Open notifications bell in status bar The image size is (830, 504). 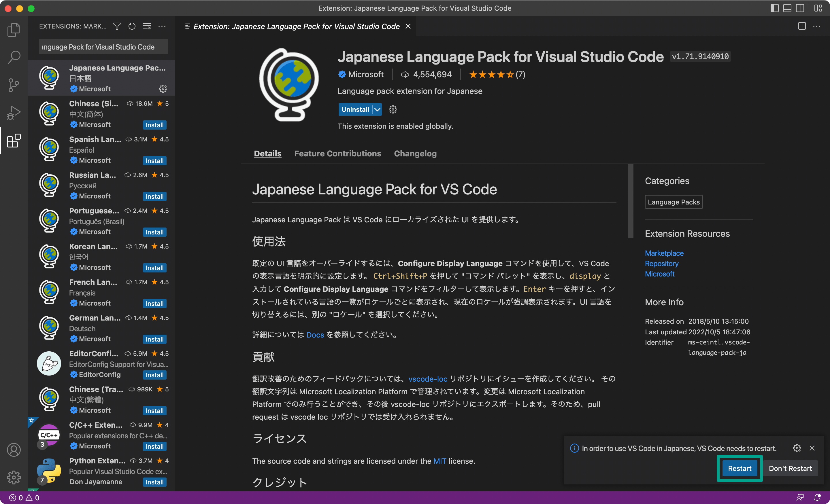(818, 498)
